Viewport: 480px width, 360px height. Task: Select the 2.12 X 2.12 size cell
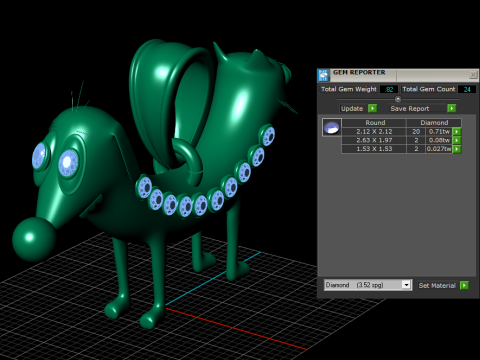[374, 132]
